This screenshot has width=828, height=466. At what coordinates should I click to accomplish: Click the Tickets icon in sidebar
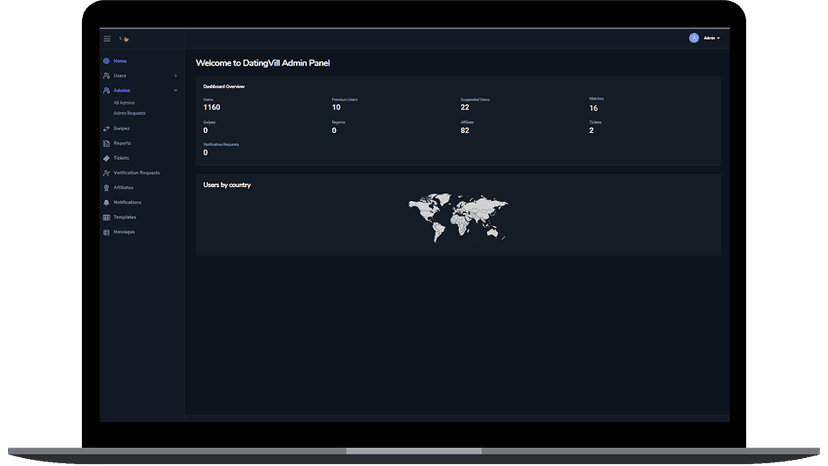pos(107,158)
